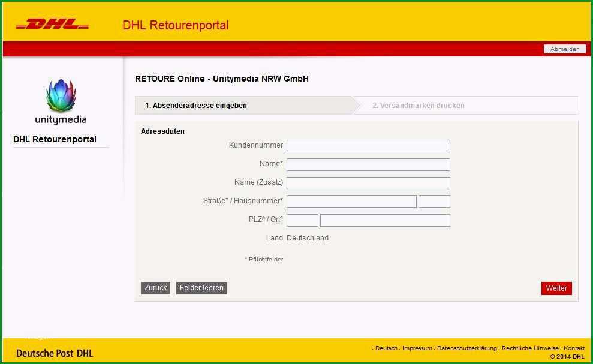Click the DHL logo in the header
Viewport: 593px width, 364px height.
(52, 24)
